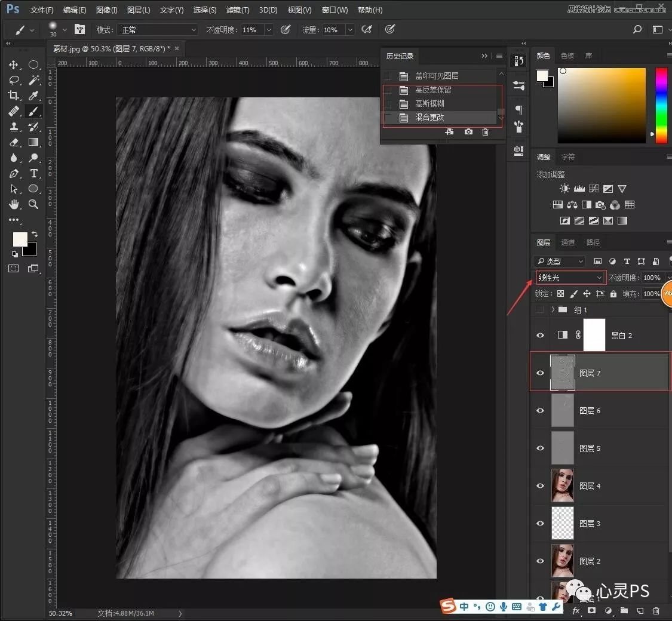Hide layer 图层 7 visibility eye

point(541,373)
